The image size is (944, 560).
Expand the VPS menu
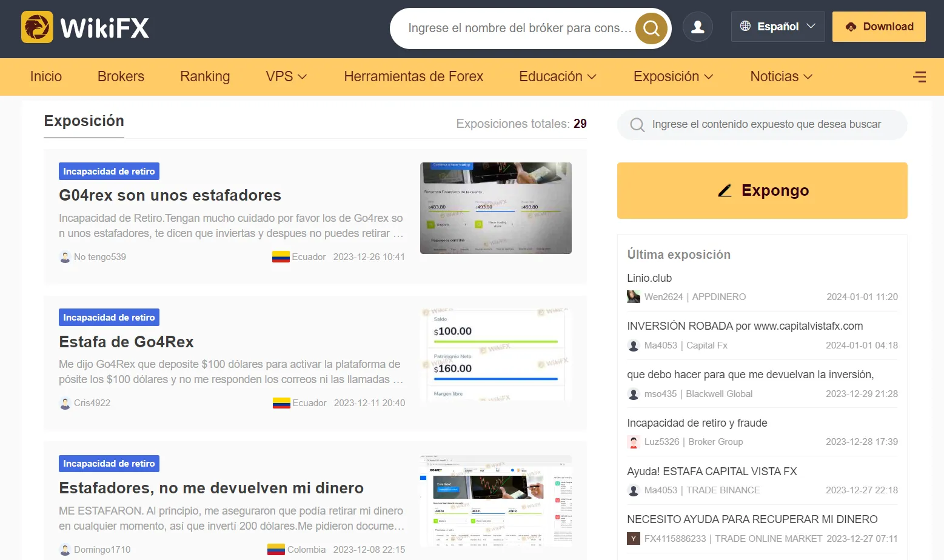point(286,76)
